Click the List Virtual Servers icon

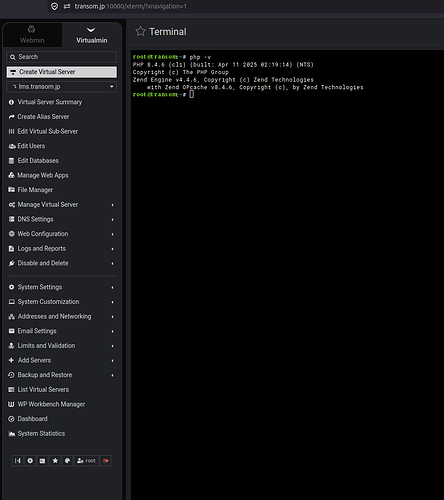[11, 390]
